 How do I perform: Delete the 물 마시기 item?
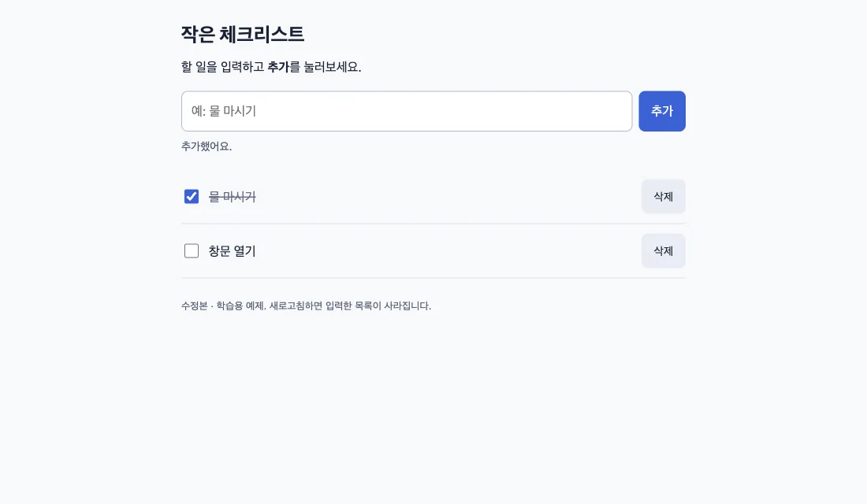pos(663,196)
